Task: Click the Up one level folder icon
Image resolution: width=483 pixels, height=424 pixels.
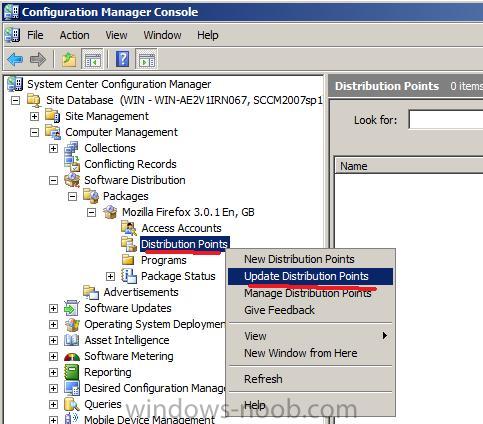Action: pos(69,60)
